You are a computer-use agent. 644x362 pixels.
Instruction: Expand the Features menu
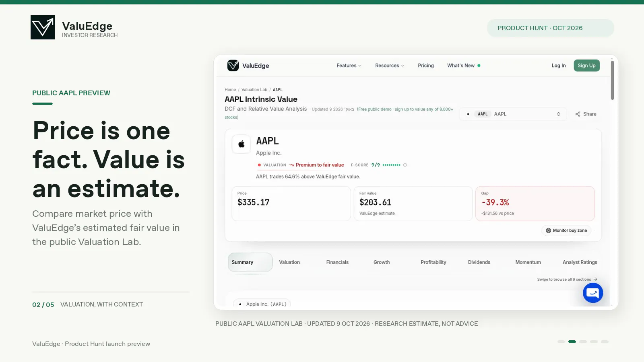tap(349, 66)
